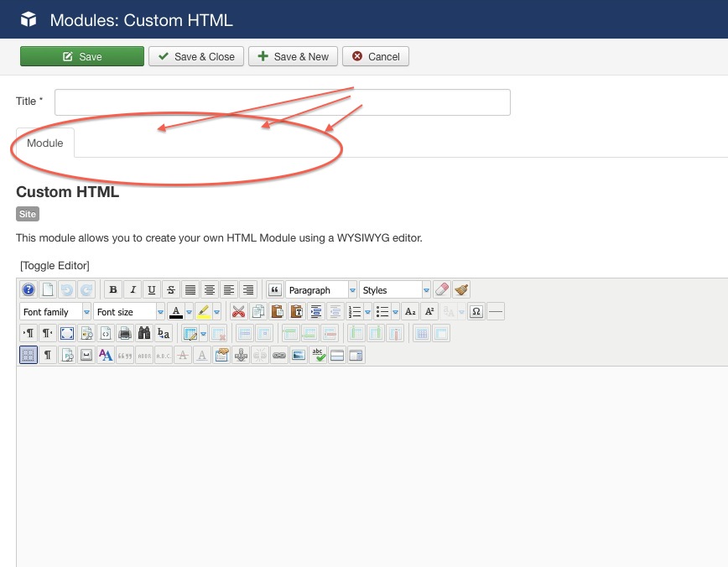The width and height of the screenshot is (728, 567).
Task: Click the broom cleanup code icon
Action: (x=461, y=289)
